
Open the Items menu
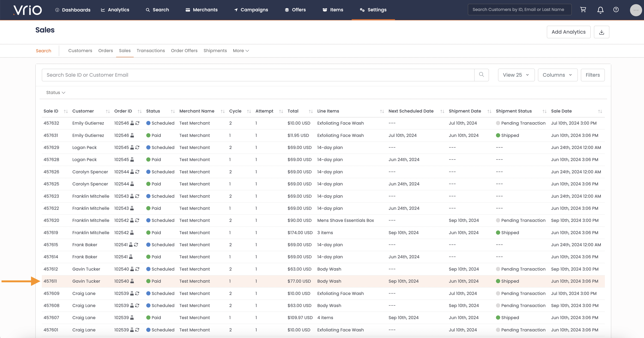[333, 10]
